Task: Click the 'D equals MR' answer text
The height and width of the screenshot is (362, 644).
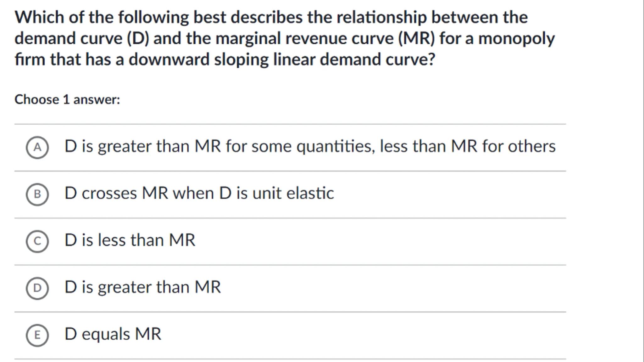Action: (113, 334)
